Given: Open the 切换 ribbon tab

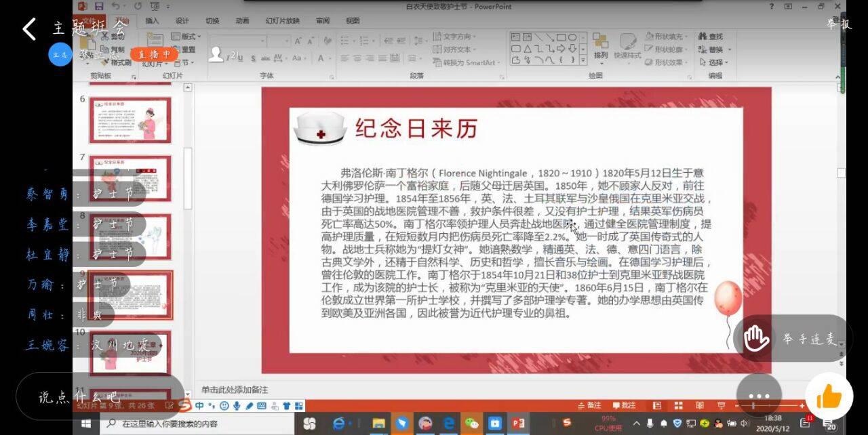Looking at the screenshot, I should point(212,20).
